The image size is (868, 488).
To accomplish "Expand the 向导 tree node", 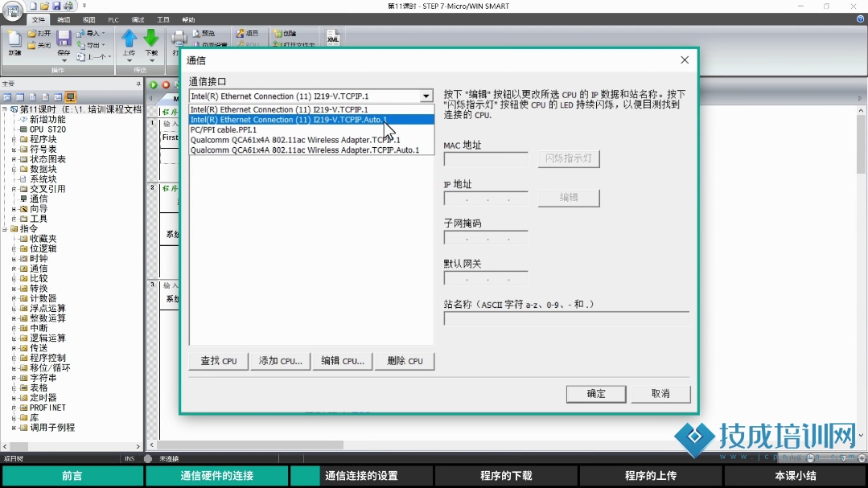I will coord(14,209).
